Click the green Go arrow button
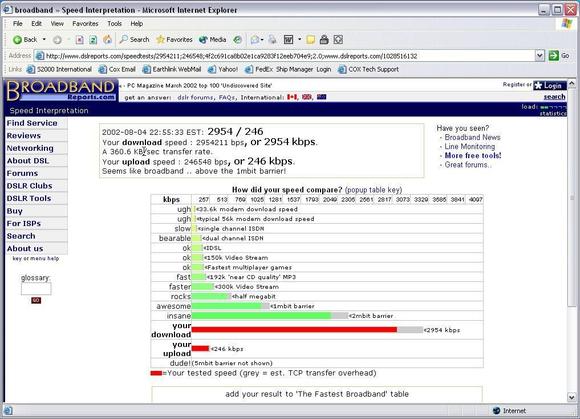The height and width of the screenshot is (419, 580). pos(554,56)
